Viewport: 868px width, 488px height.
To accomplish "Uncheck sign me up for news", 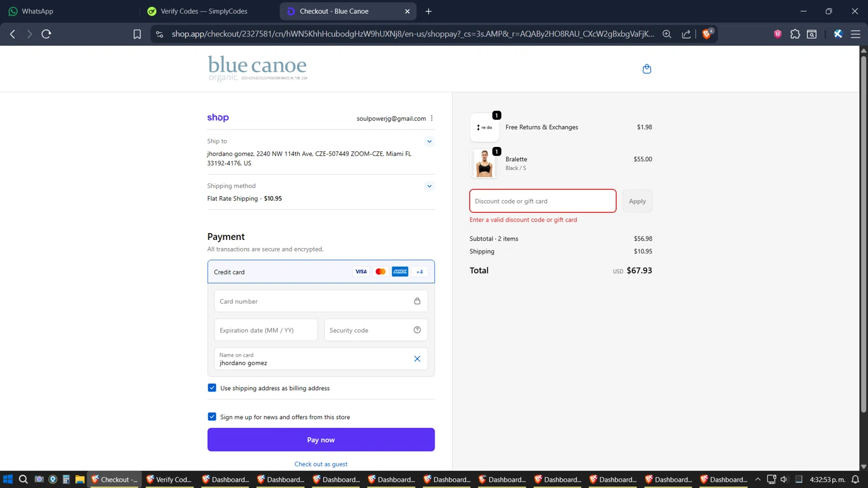I will 212,417.
